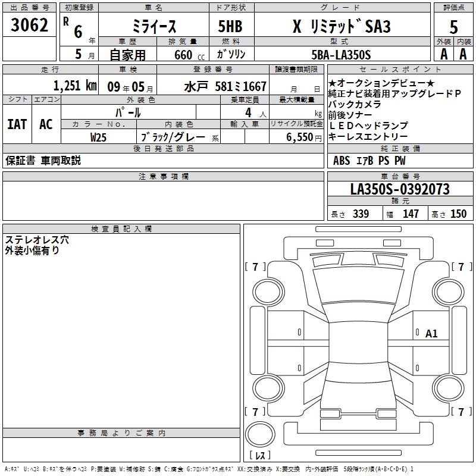The image size is (476, 476).
Task: Select interior color ブラック/グレー
Action: coord(173,137)
